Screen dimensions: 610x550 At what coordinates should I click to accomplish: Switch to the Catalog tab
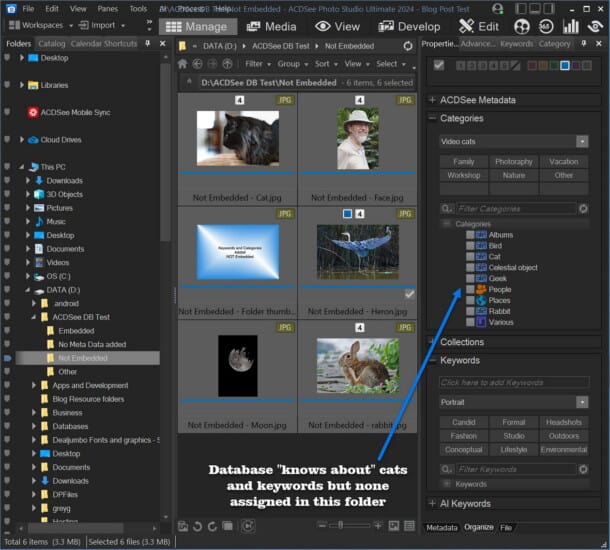tap(51, 44)
